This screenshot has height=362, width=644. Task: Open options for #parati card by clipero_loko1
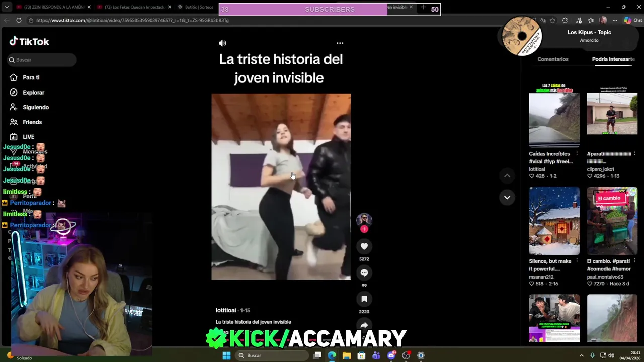(634, 154)
